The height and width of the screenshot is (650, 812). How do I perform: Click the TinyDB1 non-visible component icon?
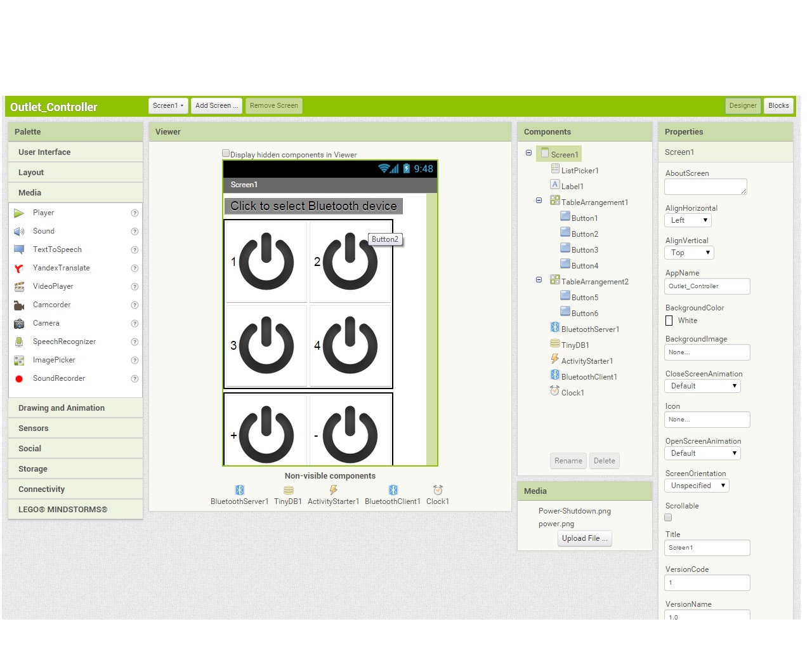coord(288,491)
